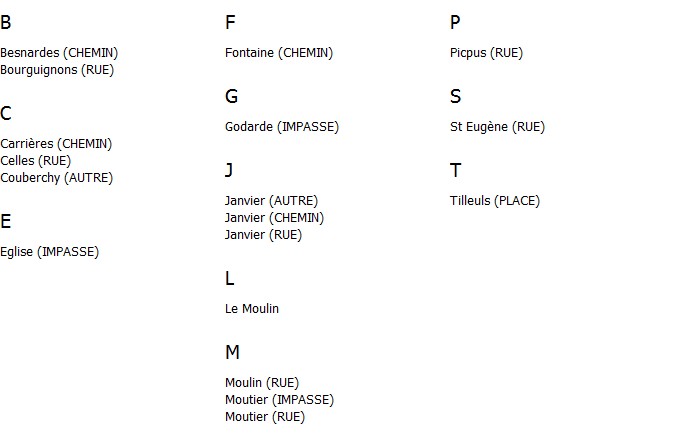Screen dimensions: 675x433
Task: Open the Le Moulin entry
Action: [x=252, y=309]
